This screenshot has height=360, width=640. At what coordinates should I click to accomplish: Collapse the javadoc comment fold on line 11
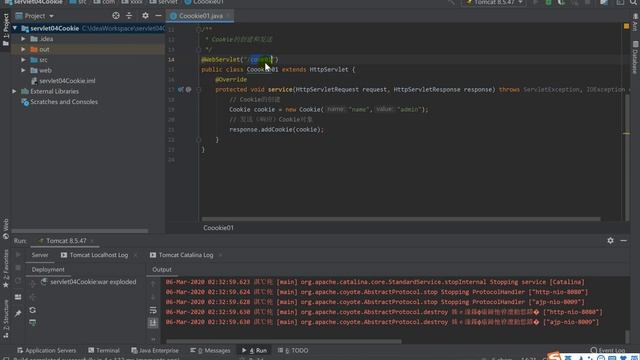point(198,29)
